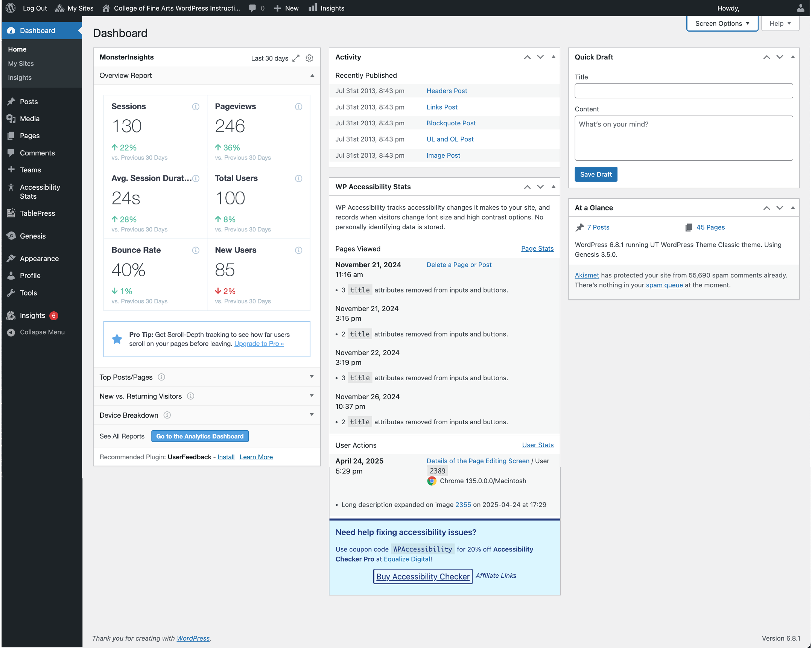Open the Headers Post link in Activity

point(447,90)
